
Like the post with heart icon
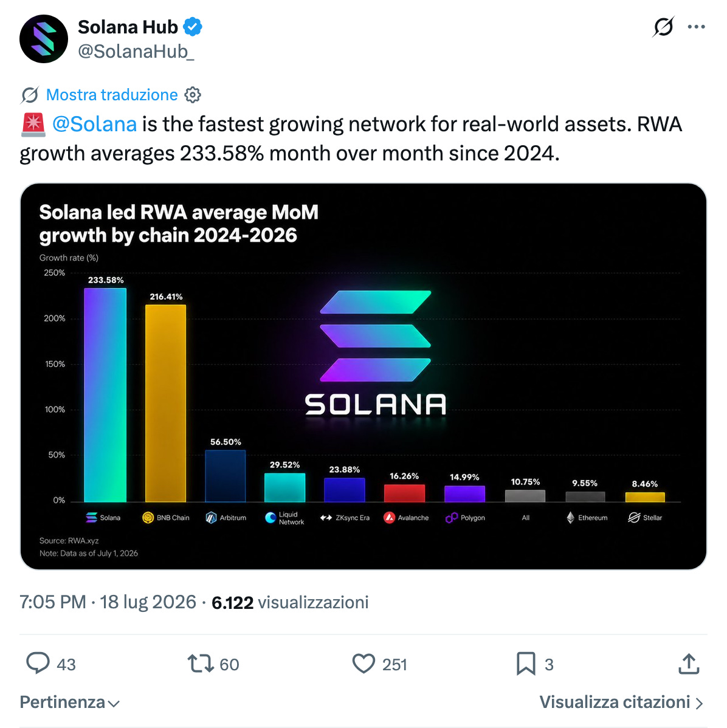pyautogui.click(x=363, y=664)
